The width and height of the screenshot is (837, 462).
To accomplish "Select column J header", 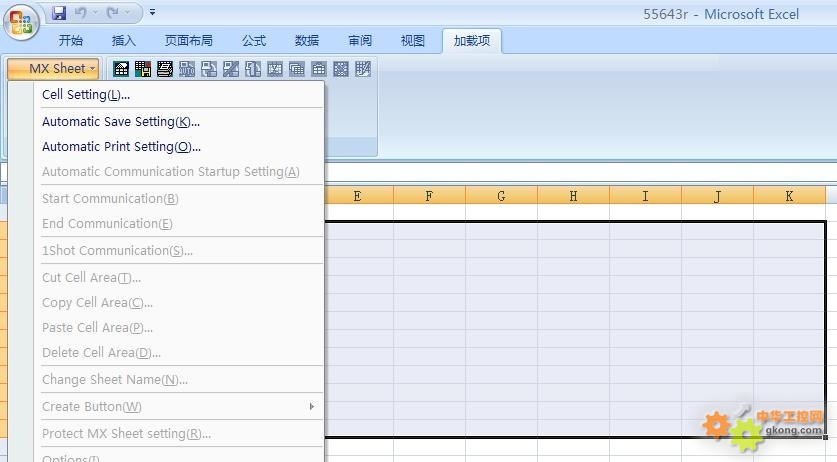I will tap(717, 195).
